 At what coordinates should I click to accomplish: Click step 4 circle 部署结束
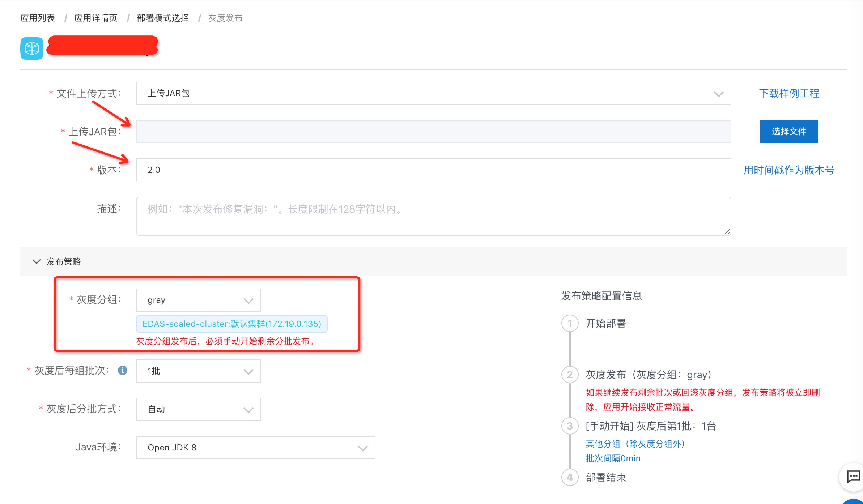point(570,477)
